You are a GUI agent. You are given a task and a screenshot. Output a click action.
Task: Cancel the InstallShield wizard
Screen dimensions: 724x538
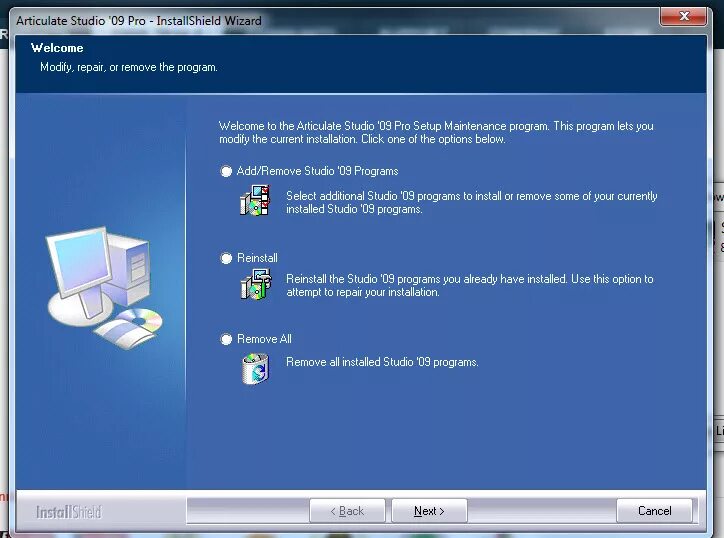click(x=654, y=511)
